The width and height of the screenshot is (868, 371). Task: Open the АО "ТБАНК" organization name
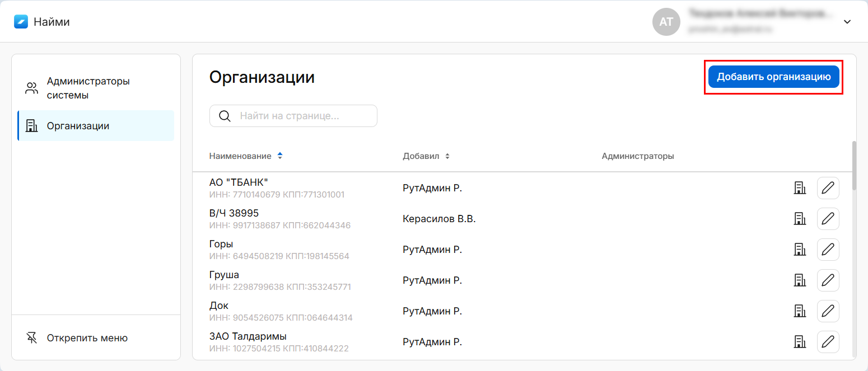click(x=239, y=182)
